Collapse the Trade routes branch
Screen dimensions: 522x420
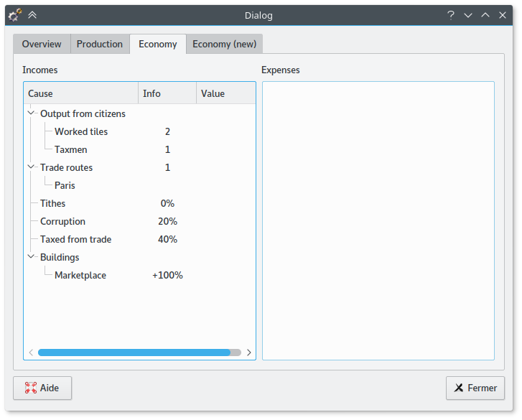[x=31, y=167]
